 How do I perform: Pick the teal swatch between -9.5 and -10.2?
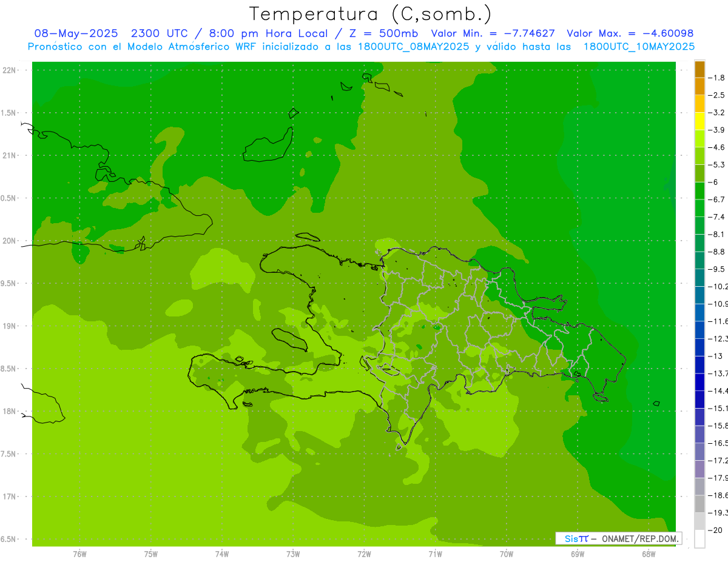pyautogui.click(x=699, y=278)
